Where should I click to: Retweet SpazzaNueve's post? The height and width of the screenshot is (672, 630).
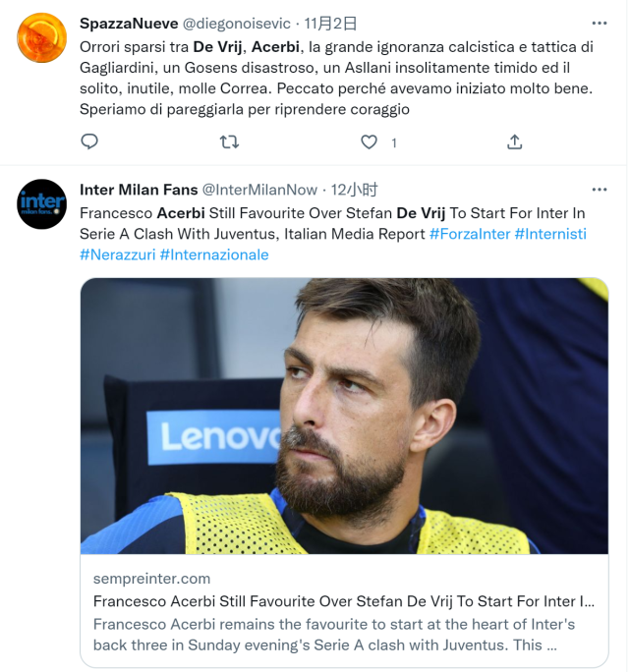(229, 141)
